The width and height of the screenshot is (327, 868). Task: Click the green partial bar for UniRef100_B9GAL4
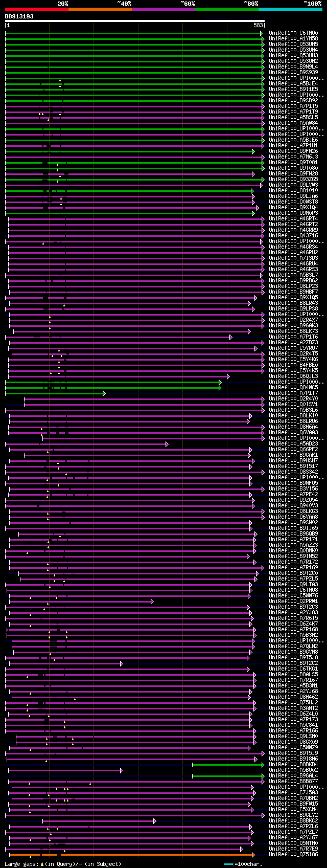228,776
